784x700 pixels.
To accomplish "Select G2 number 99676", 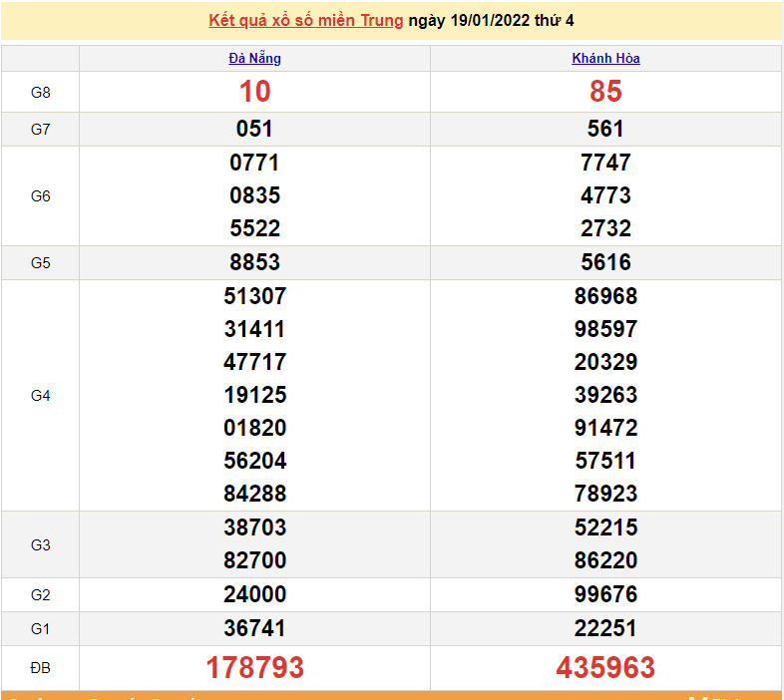I will pos(605,595).
